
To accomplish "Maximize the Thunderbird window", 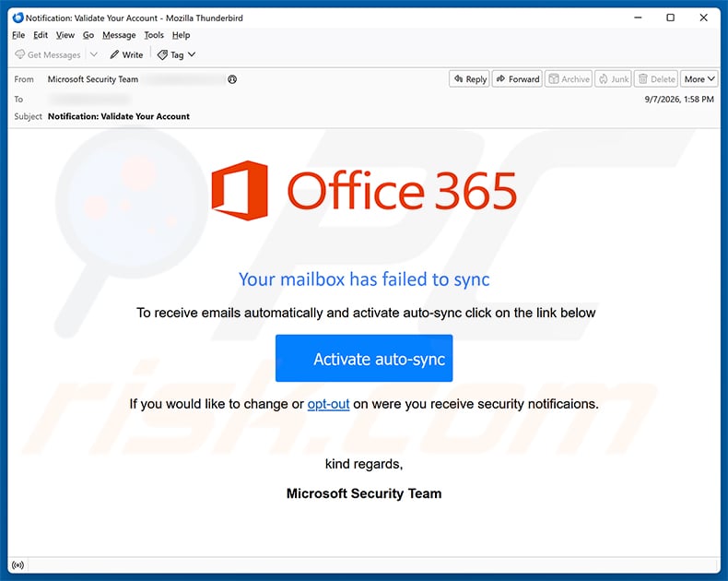I will click(671, 18).
